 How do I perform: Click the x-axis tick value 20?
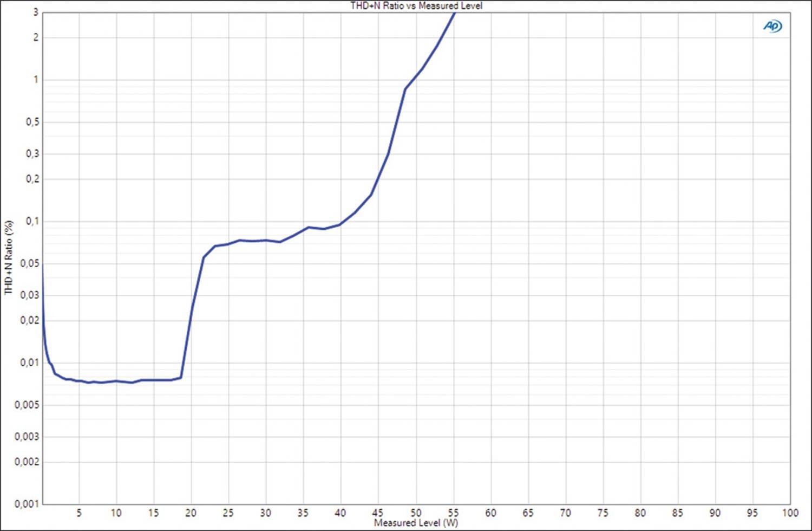click(191, 513)
